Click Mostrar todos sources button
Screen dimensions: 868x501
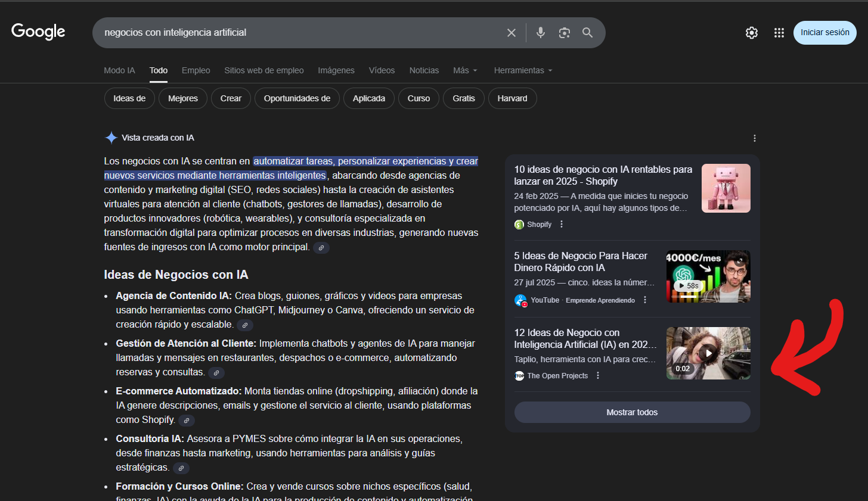coord(632,412)
